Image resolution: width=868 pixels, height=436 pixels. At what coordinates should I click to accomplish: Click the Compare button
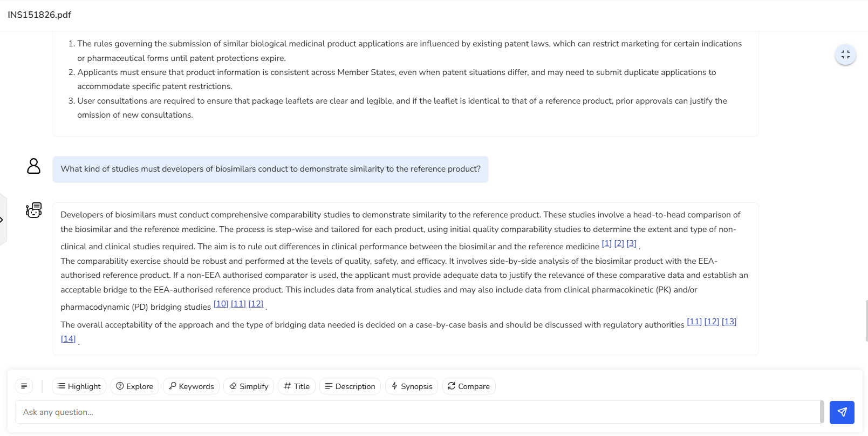469,386
